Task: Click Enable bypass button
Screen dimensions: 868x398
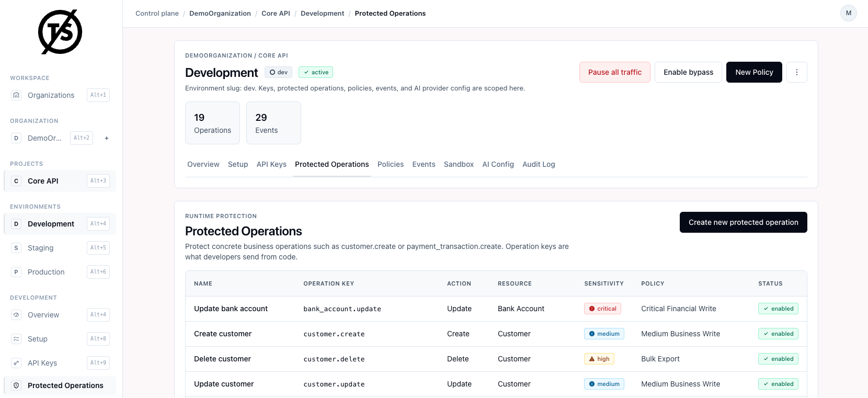Action: click(x=688, y=72)
